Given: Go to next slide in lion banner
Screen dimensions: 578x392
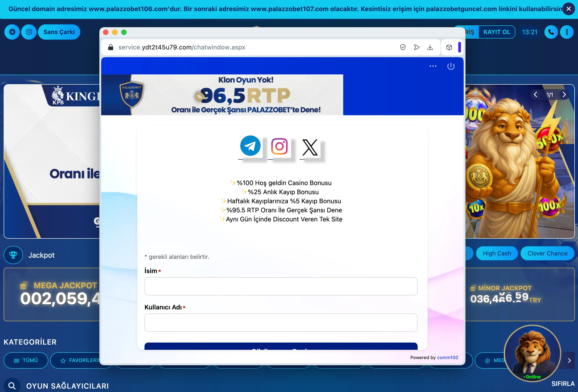Looking at the screenshot, I should point(564,95).
